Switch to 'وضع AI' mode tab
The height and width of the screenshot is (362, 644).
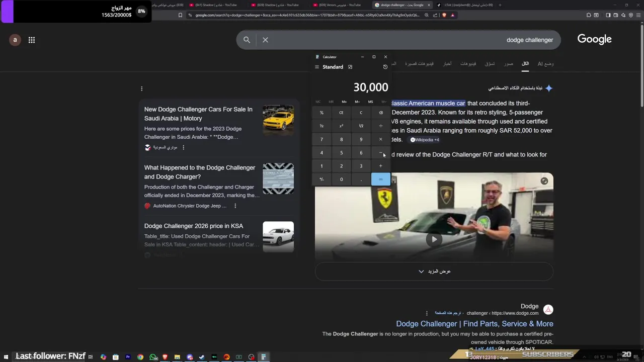pyautogui.click(x=545, y=63)
